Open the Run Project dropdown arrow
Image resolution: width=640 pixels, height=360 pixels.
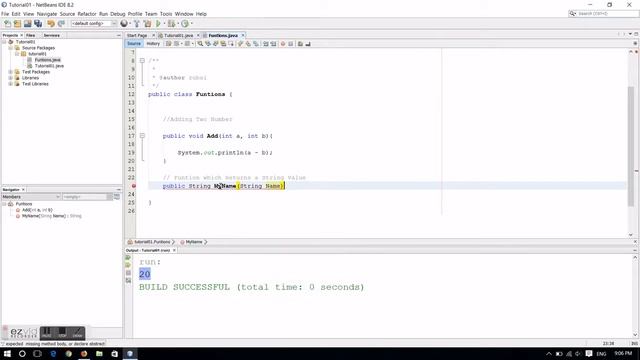(164, 24)
